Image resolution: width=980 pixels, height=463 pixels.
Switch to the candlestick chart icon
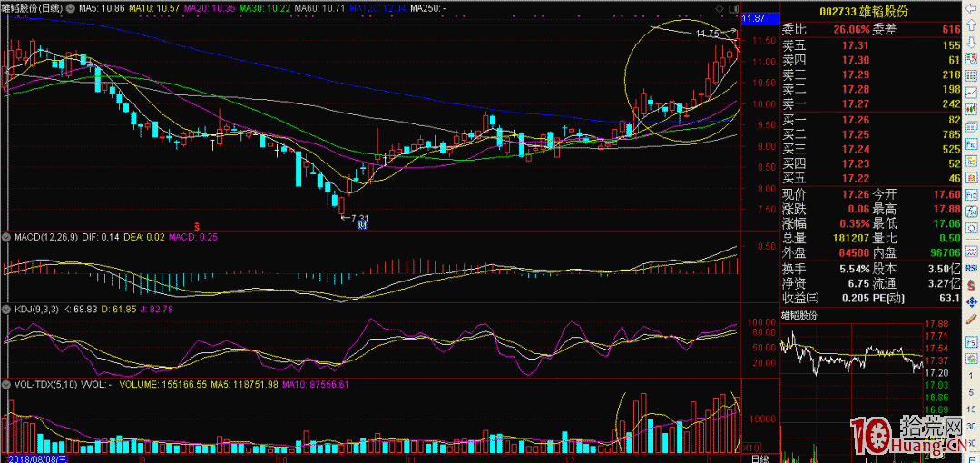[x=971, y=110]
